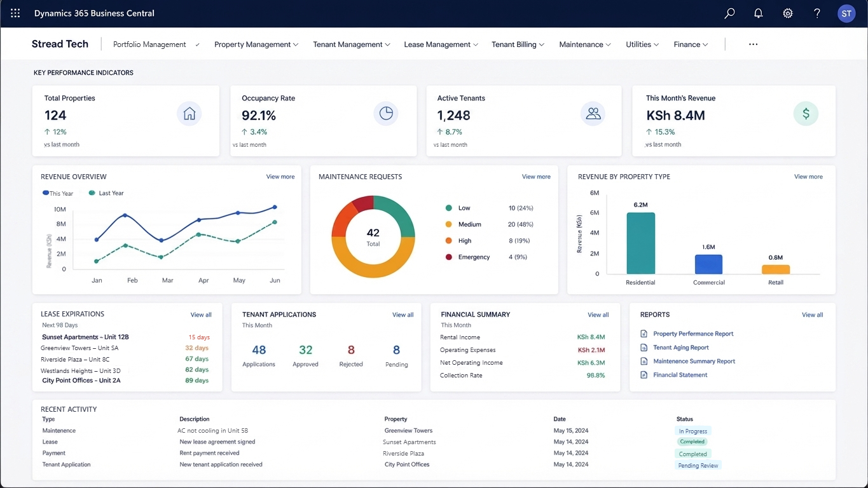Click the Emergency legend color dot
868x488 pixels.
(449, 257)
